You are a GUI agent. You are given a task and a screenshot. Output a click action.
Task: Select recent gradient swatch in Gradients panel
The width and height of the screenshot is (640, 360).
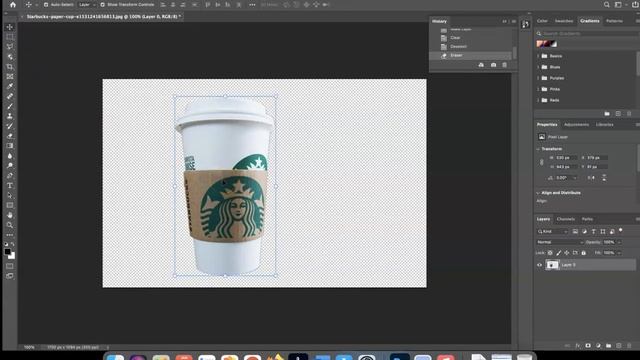point(547,44)
